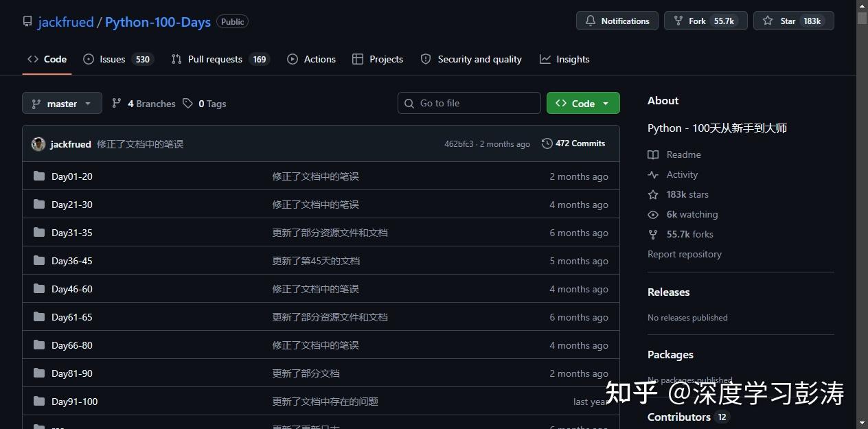Open the Code tab

coord(47,59)
